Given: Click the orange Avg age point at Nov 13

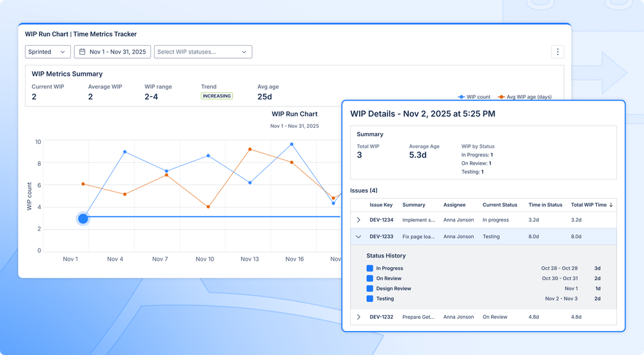Looking at the screenshot, I should click(x=250, y=149).
